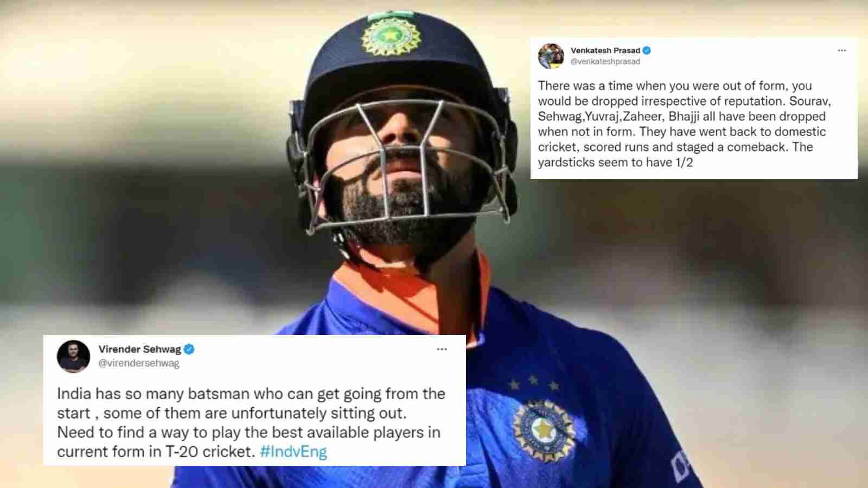Screen dimensions: 868x488
Task: Open the three-dot menu on Prasad's tweet
Action: coord(842,50)
